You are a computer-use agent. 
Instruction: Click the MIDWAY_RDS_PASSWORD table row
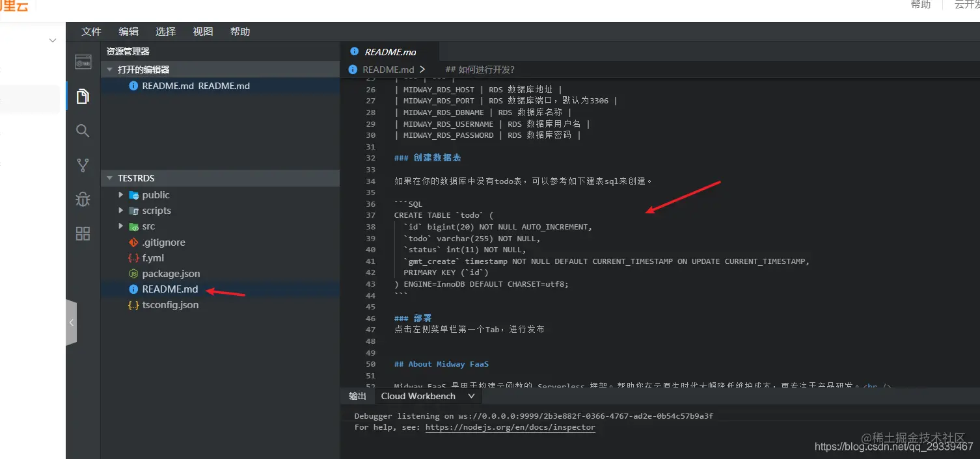[x=487, y=135]
